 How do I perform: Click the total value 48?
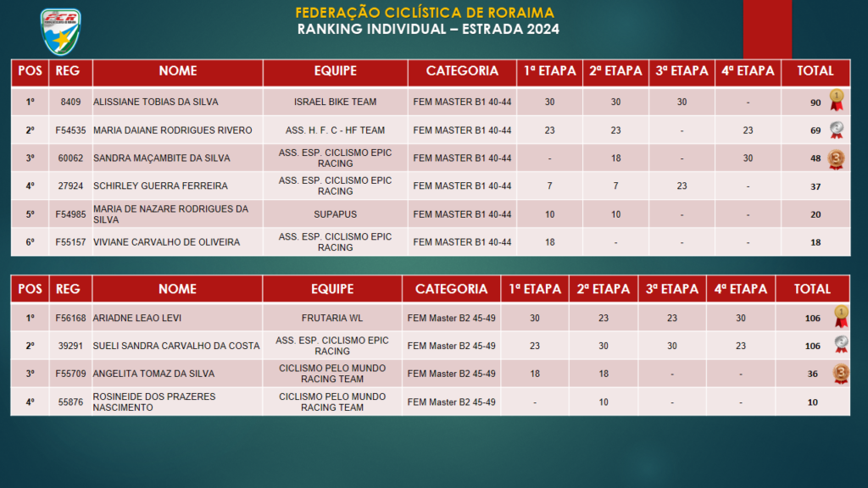pos(815,158)
